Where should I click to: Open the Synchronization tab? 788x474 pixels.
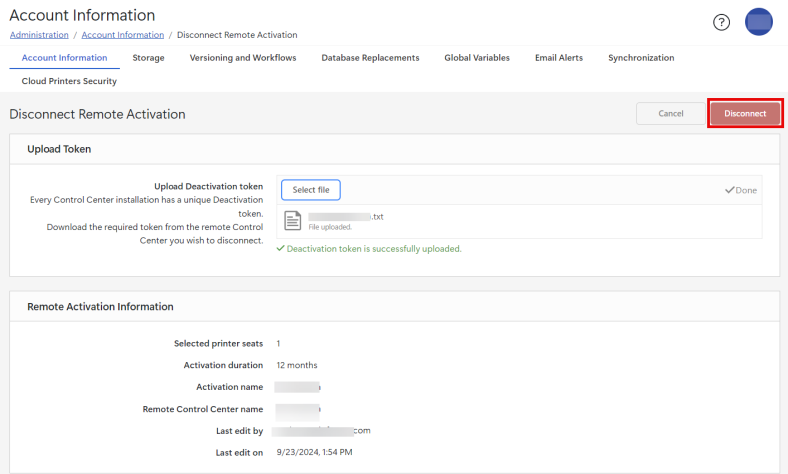(641, 58)
